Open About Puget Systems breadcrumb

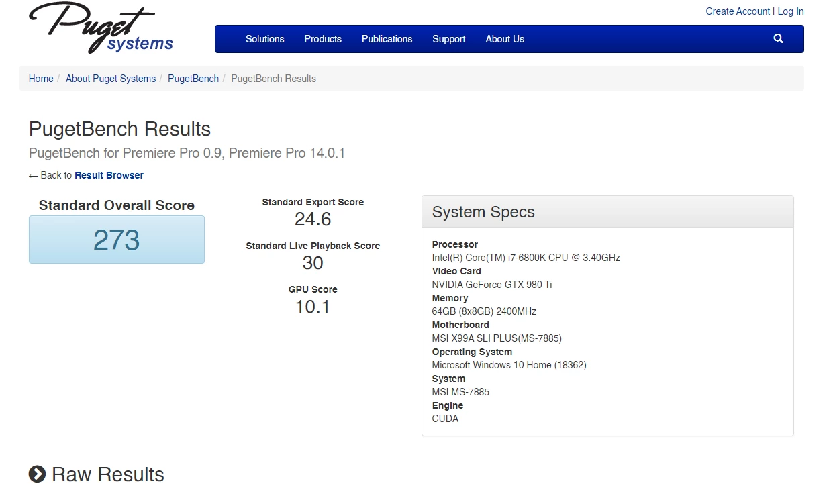coord(111,79)
